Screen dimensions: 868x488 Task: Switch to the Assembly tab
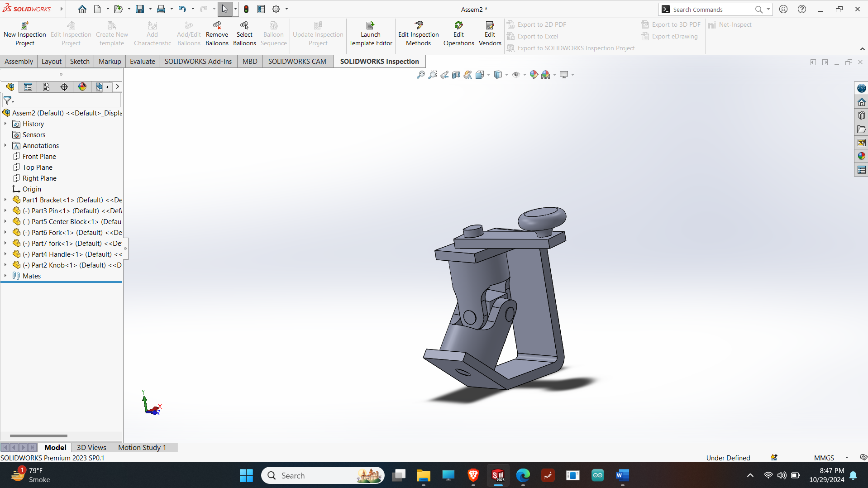click(19, 61)
